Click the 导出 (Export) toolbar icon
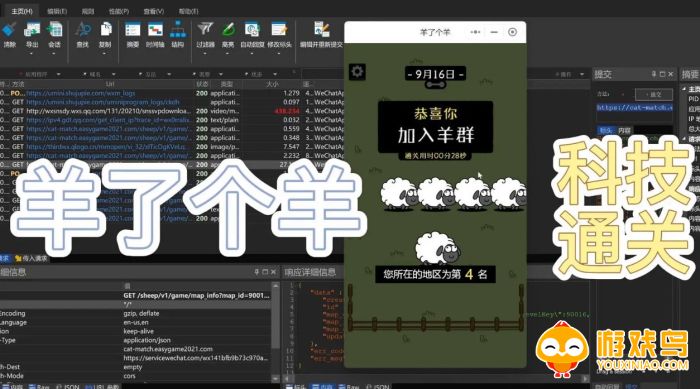The image size is (700, 389). click(32, 30)
